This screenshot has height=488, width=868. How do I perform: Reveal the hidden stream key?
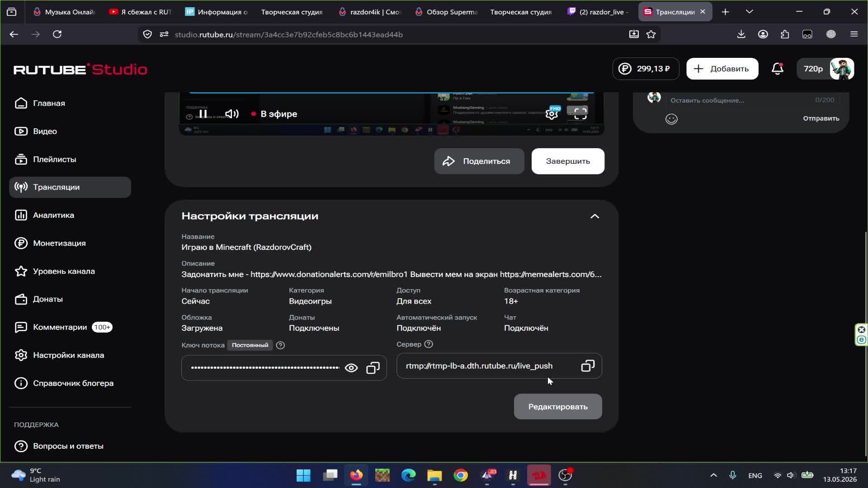click(351, 368)
